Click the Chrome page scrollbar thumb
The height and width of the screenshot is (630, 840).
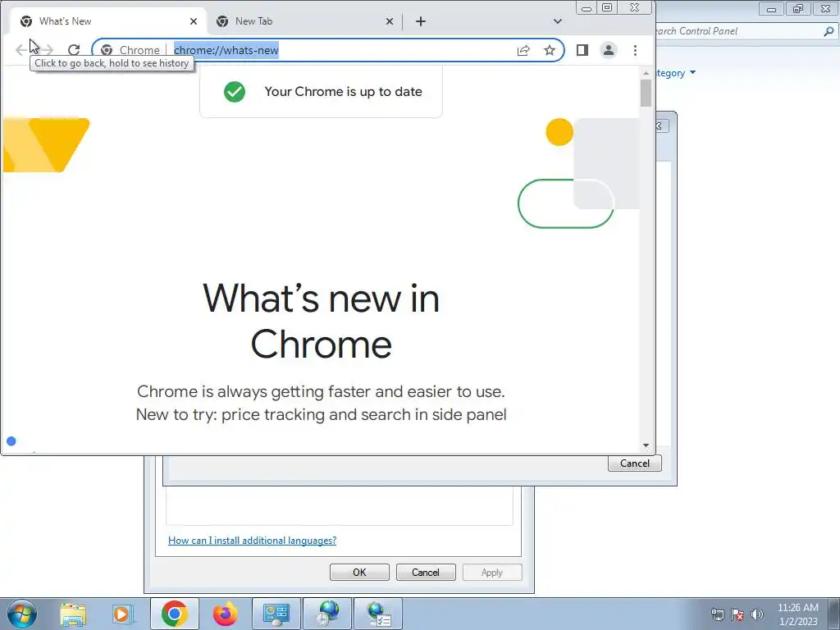(x=646, y=94)
